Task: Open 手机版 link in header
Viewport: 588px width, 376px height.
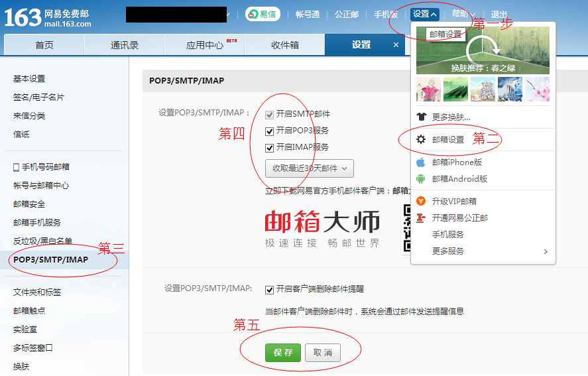Action: (x=386, y=15)
